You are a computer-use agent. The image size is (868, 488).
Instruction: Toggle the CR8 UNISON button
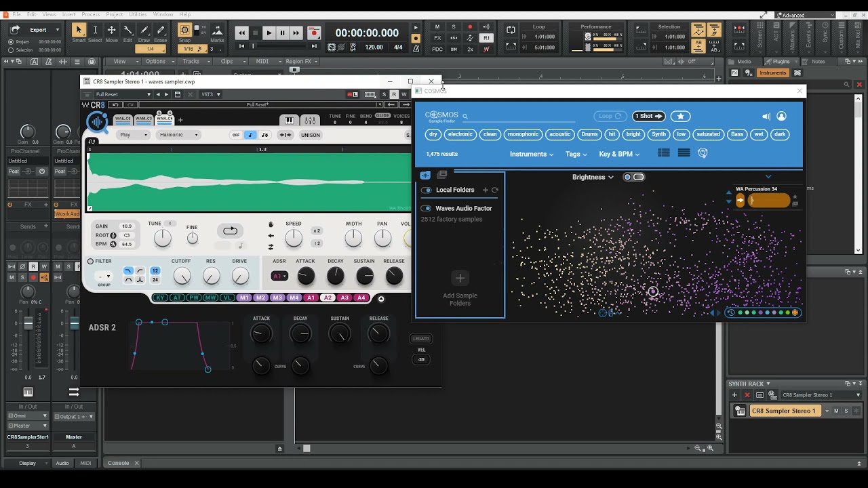pos(310,135)
